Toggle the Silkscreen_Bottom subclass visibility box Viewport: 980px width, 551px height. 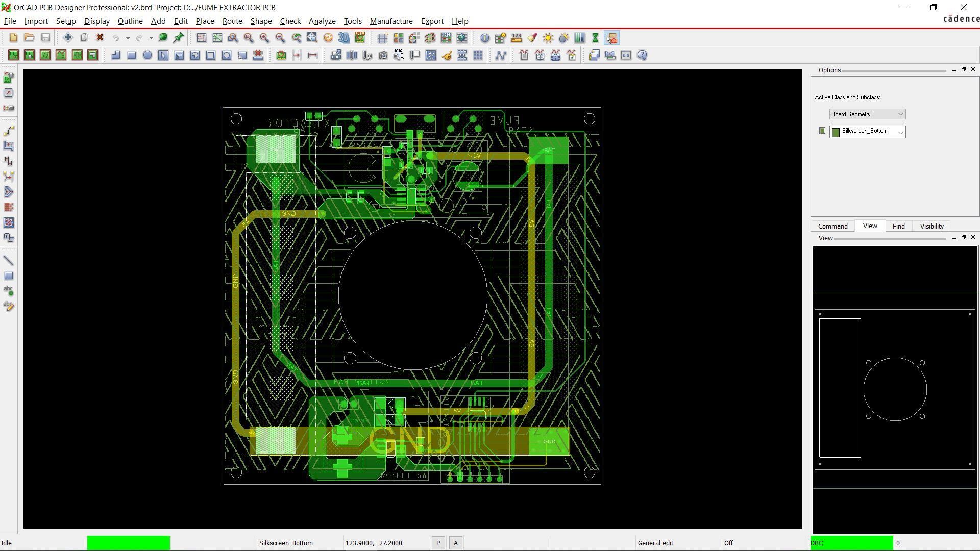pyautogui.click(x=822, y=131)
